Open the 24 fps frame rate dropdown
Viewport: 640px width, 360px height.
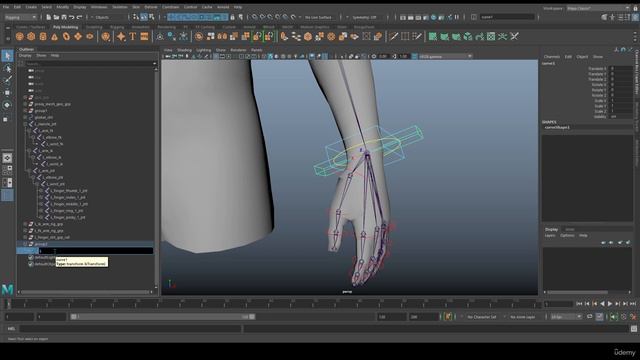tap(566, 317)
